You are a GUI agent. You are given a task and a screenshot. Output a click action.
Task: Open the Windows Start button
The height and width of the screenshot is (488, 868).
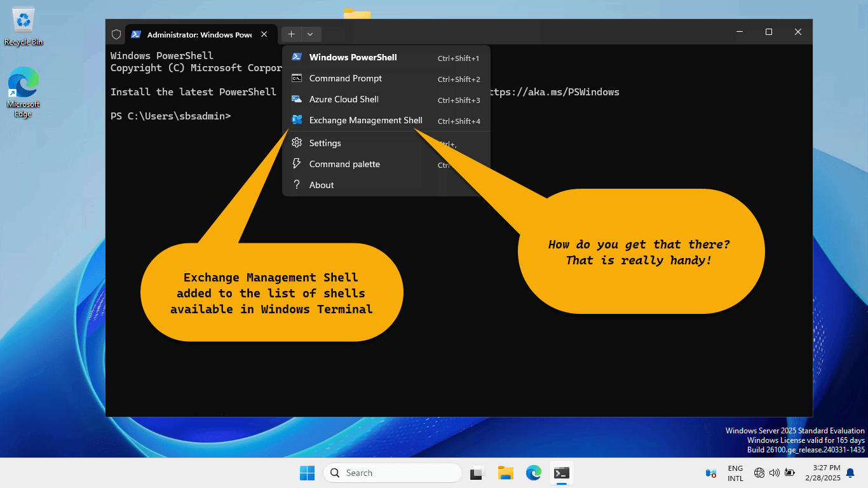click(307, 473)
